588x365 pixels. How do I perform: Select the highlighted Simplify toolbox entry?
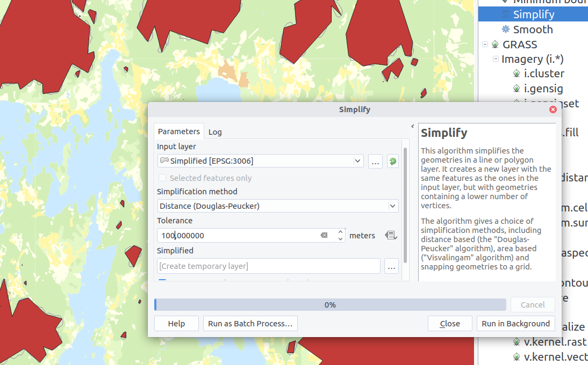[533, 14]
